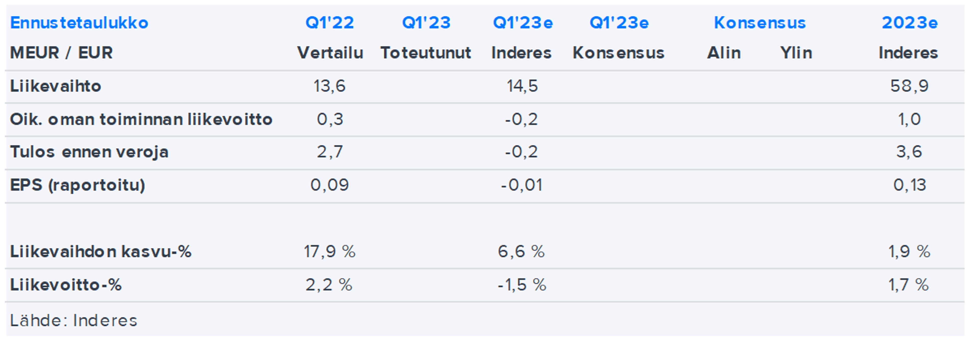Image resolution: width=980 pixels, height=344 pixels.
Task: Select the Liikevaihdon kasvu-% row label
Action: click(x=101, y=252)
